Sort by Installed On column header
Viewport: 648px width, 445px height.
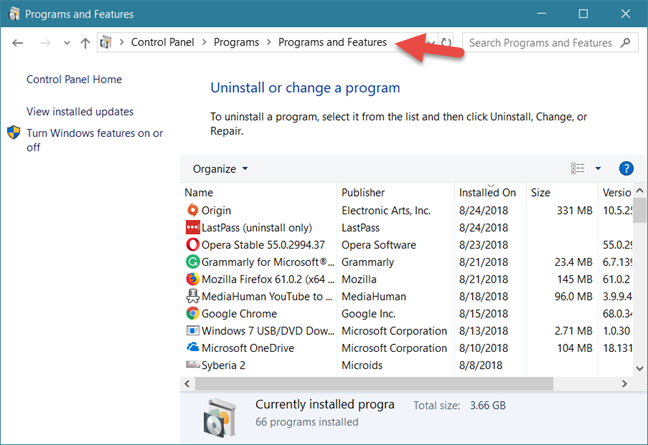click(490, 193)
